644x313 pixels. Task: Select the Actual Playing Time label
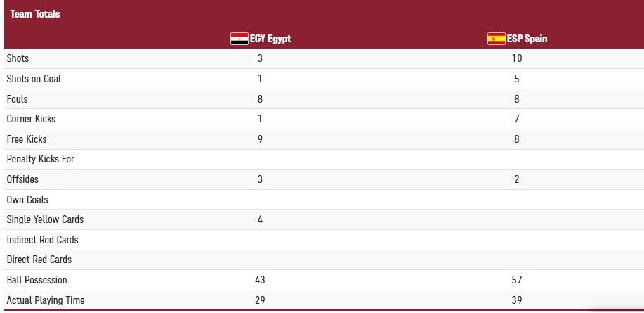click(x=45, y=300)
